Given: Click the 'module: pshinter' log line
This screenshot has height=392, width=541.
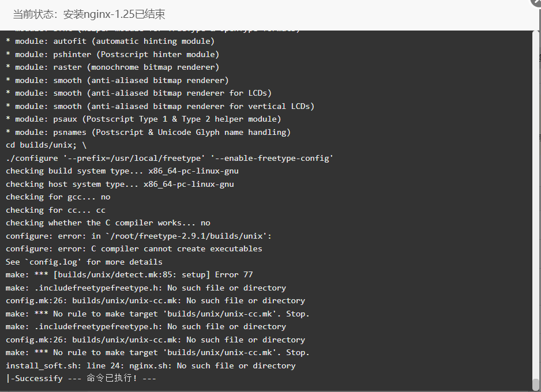Looking at the screenshot, I should [112, 54].
